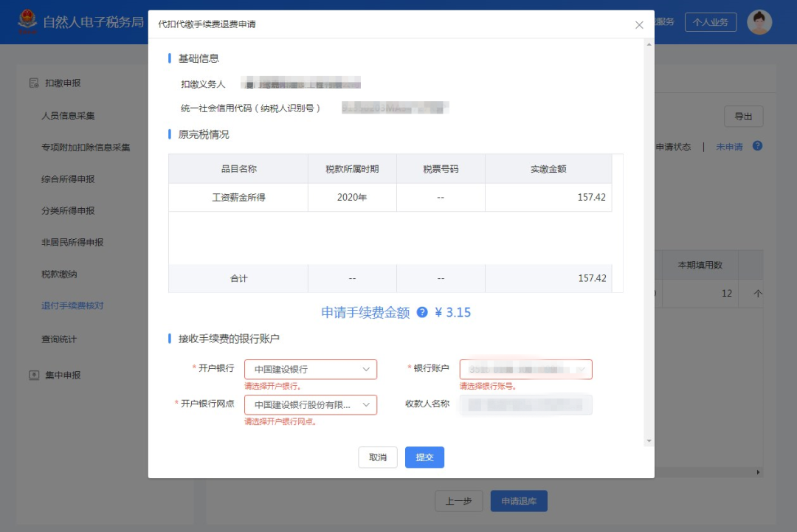The width and height of the screenshot is (797, 532).
Task: Submit the application with 提交
Action: click(424, 457)
